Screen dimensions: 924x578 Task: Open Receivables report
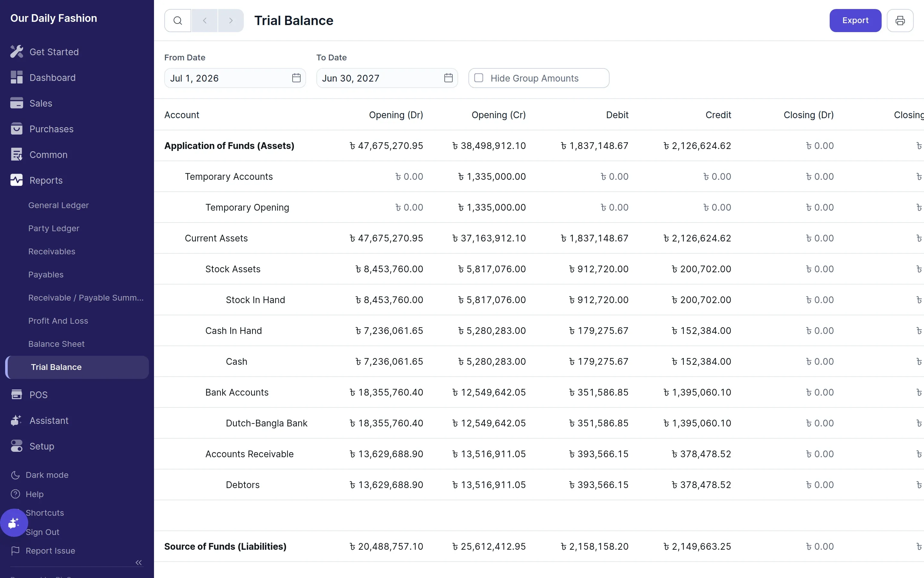click(x=52, y=251)
